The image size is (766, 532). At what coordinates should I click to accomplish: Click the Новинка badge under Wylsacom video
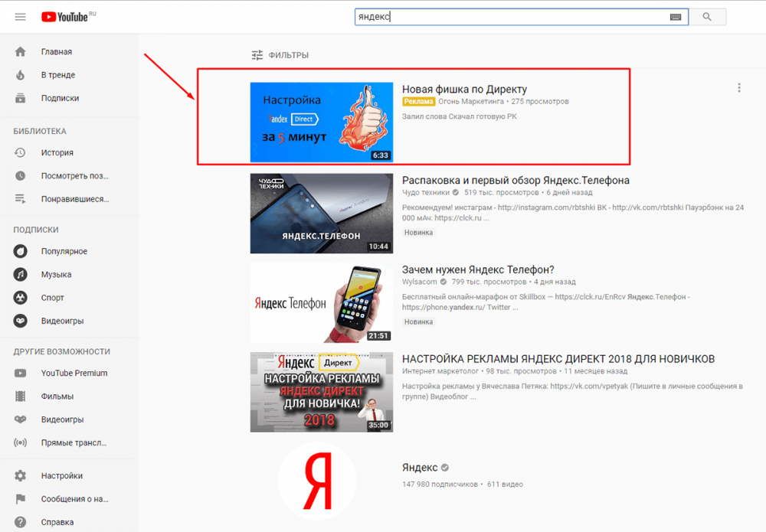click(x=419, y=322)
